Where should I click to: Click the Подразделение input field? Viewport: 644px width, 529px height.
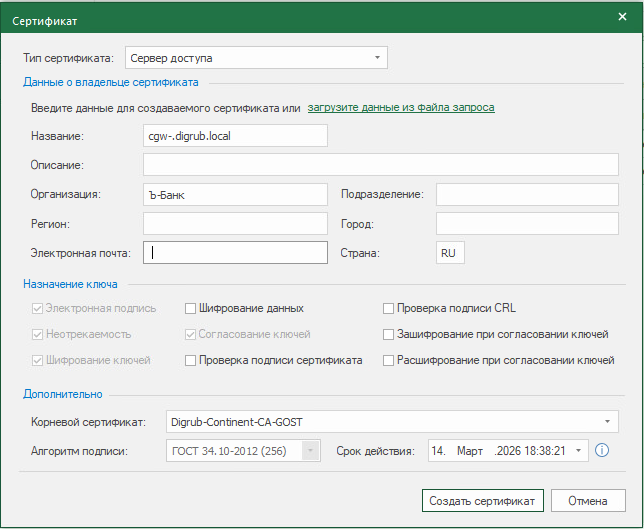click(527, 194)
